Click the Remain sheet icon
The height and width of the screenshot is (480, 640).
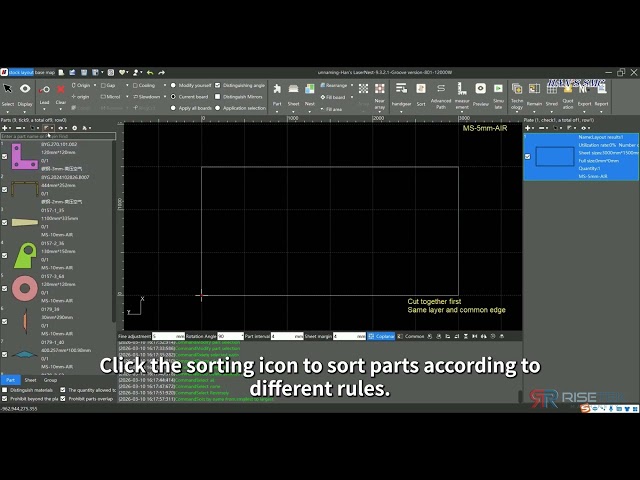(x=534, y=89)
